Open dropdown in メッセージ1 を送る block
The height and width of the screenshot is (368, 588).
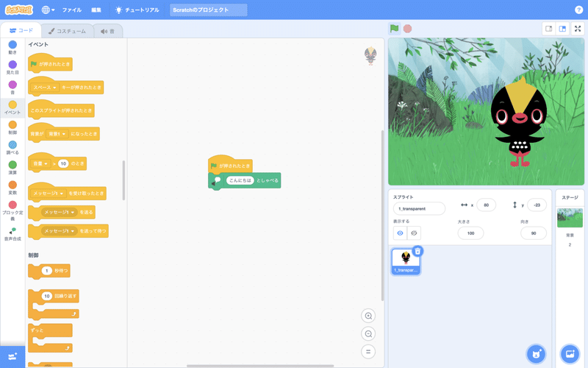click(x=59, y=212)
